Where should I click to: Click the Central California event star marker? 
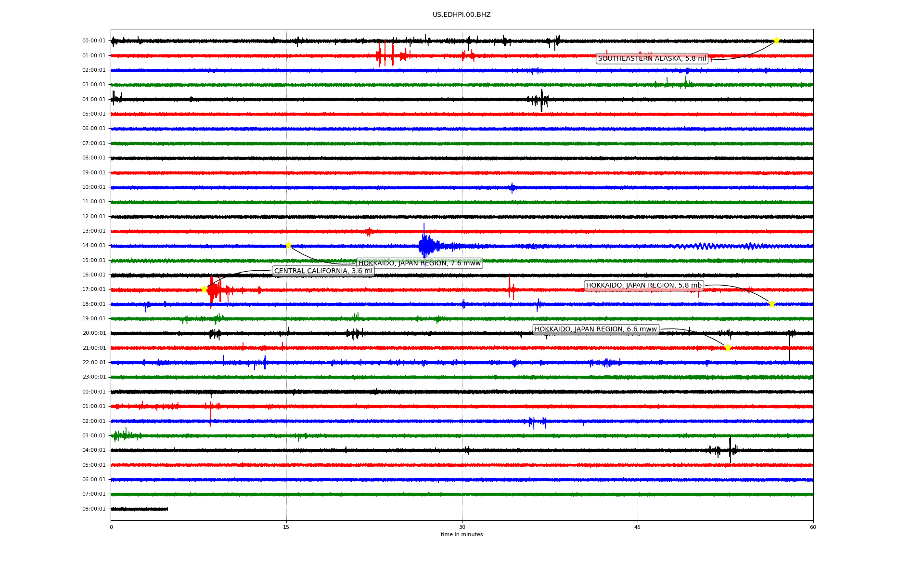[204, 289]
